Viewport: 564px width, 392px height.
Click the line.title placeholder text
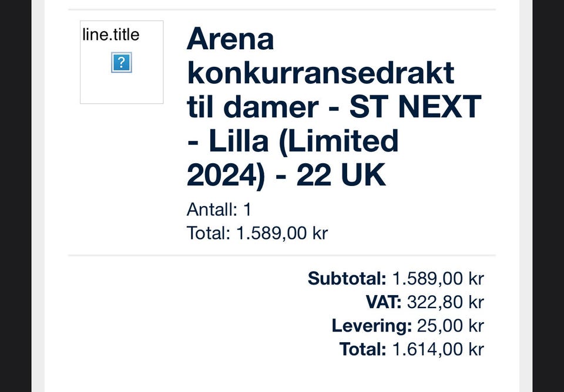pyautogui.click(x=111, y=35)
